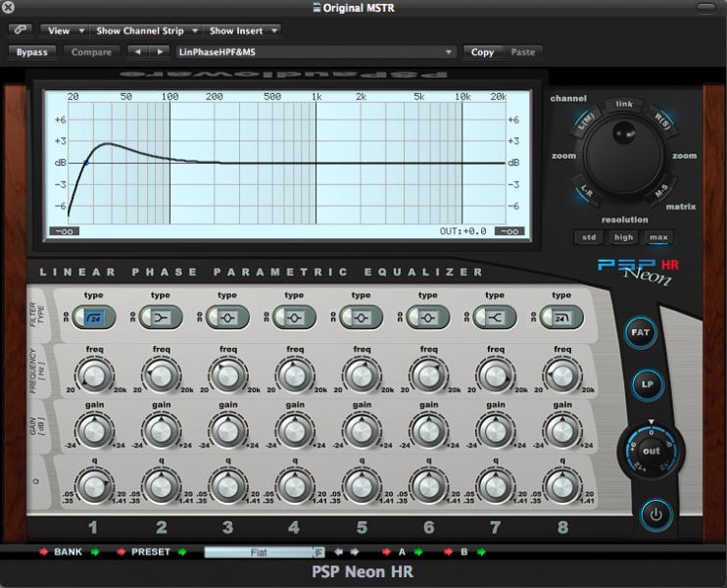
Task: Click red arrow beside A setting
Action: (x=386, y=552)
